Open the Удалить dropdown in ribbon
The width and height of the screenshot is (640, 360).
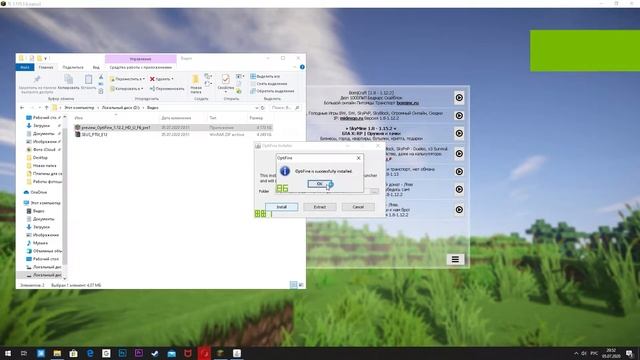click(161, 79)
